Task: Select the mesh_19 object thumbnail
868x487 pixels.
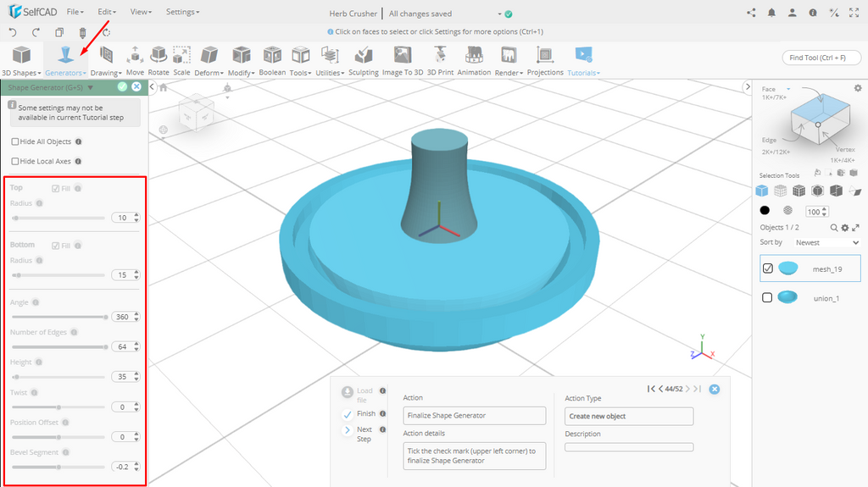Action: [x=788, y=268]
